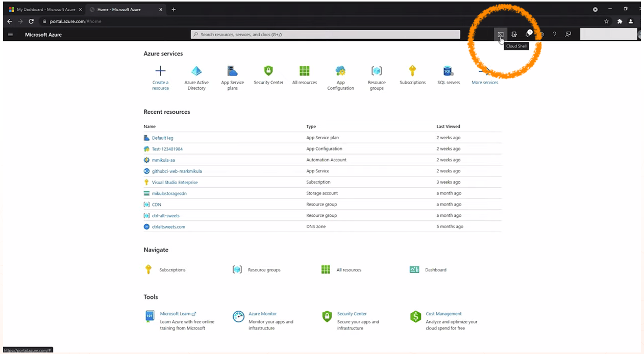
Task: Open Security Center shield in Azure services
Action: click(x=268, y=70)
